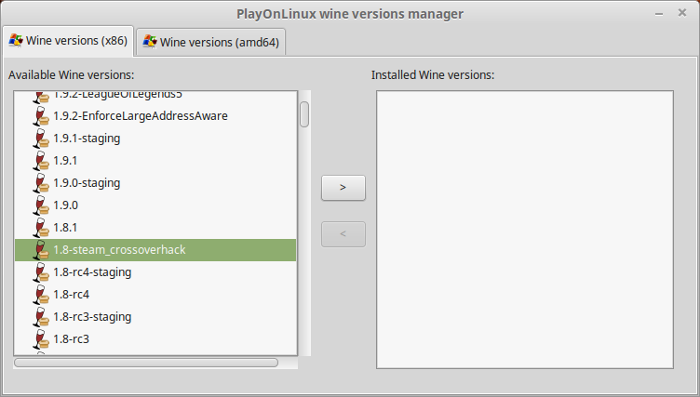Switch to Wine versions (amd64) tab
Viewport: 700px width, 397px height.
coord(211,42)
